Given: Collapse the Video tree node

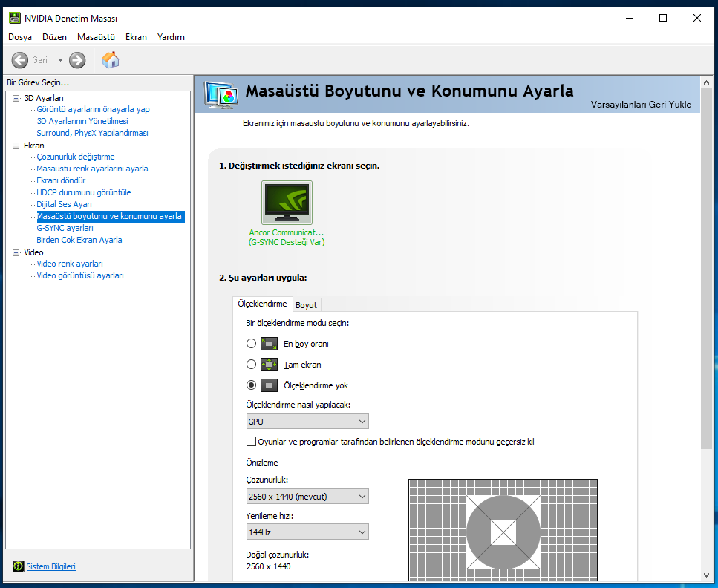Looking at the screenshot, I should pyautogui.click(x=16, y=252).
